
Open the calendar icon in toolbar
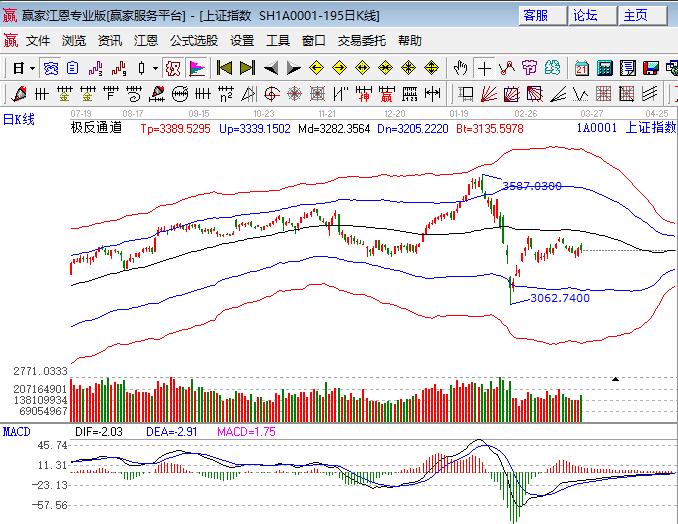(582, 68)
